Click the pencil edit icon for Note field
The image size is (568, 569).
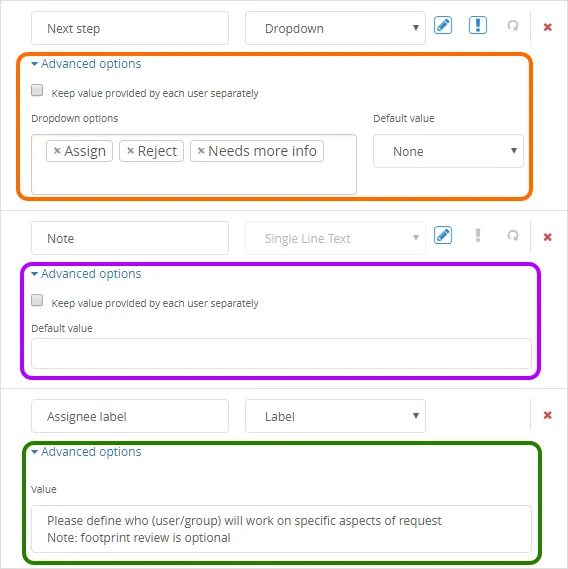pos(443,236)
